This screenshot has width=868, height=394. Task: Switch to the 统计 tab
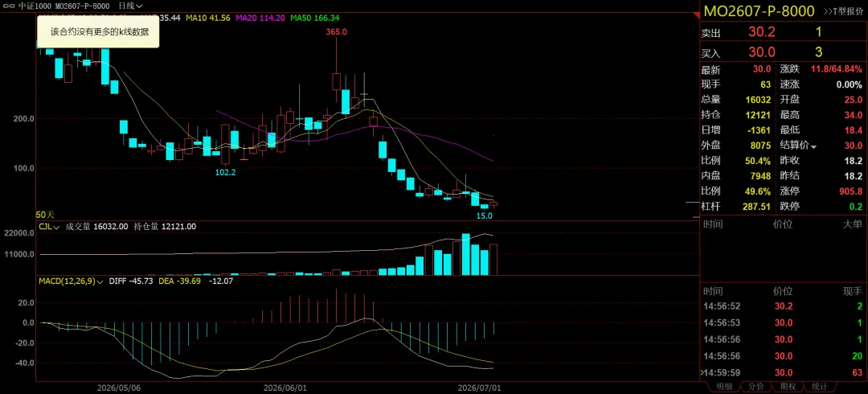tap(819, 386)
